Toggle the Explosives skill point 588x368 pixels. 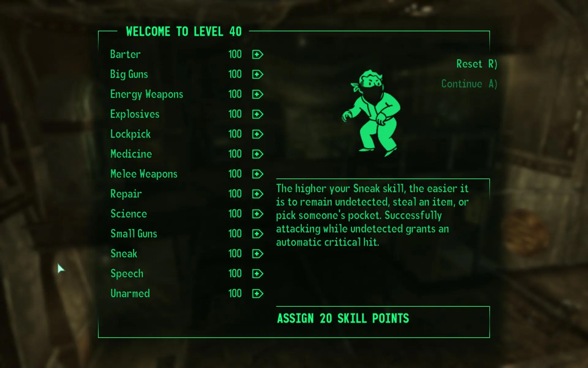click(x=257, y=114)
